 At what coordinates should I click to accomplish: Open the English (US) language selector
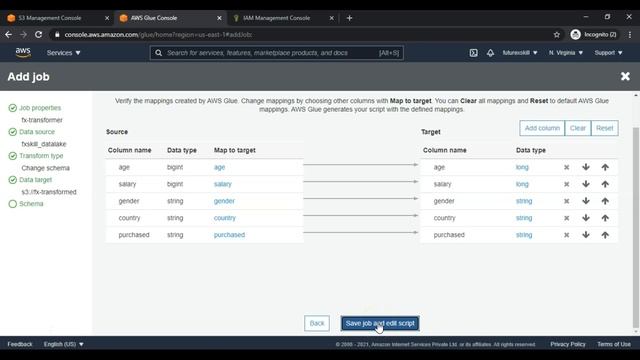[64, 344]
